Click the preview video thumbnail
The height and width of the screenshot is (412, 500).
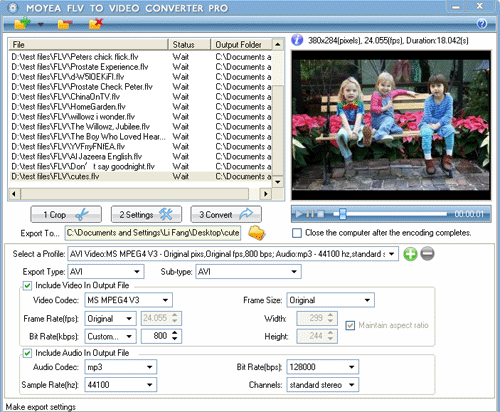click(391, 125)
